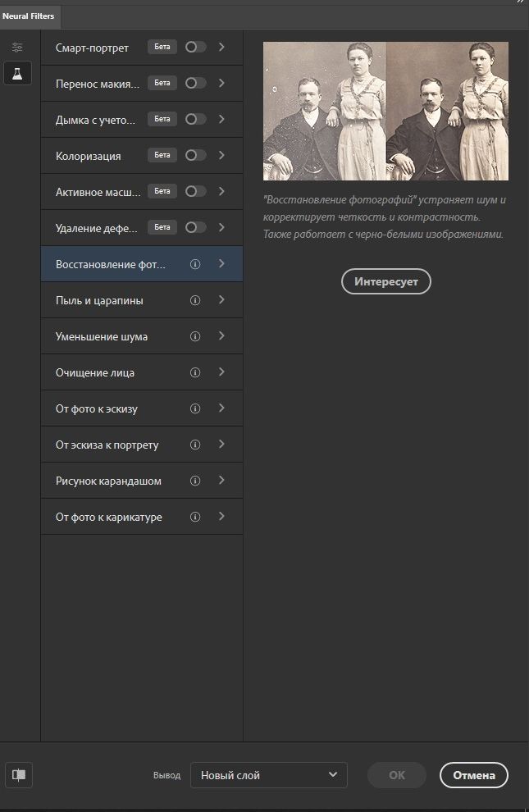Click the Отмена button
529x812 pixels.
coord(474,775)
